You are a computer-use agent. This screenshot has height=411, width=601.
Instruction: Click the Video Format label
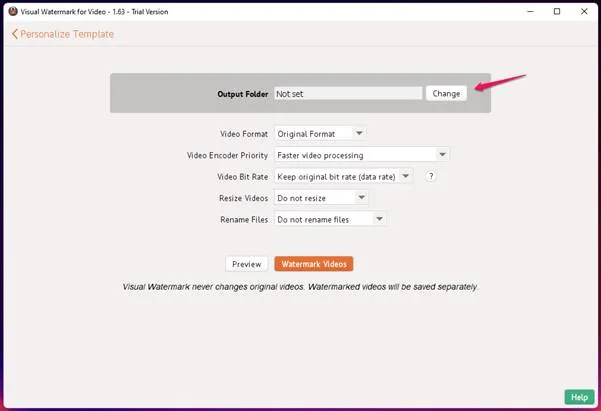click(244, 134)
